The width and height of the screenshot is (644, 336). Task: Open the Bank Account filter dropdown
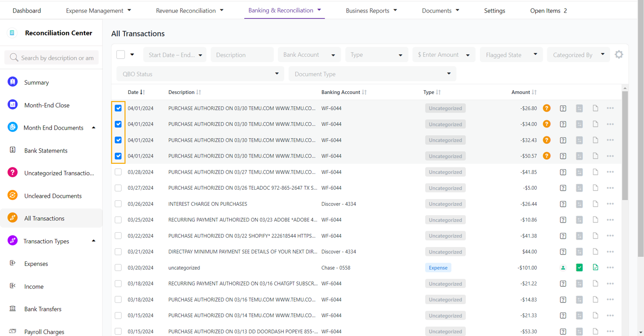coord(309,55)
